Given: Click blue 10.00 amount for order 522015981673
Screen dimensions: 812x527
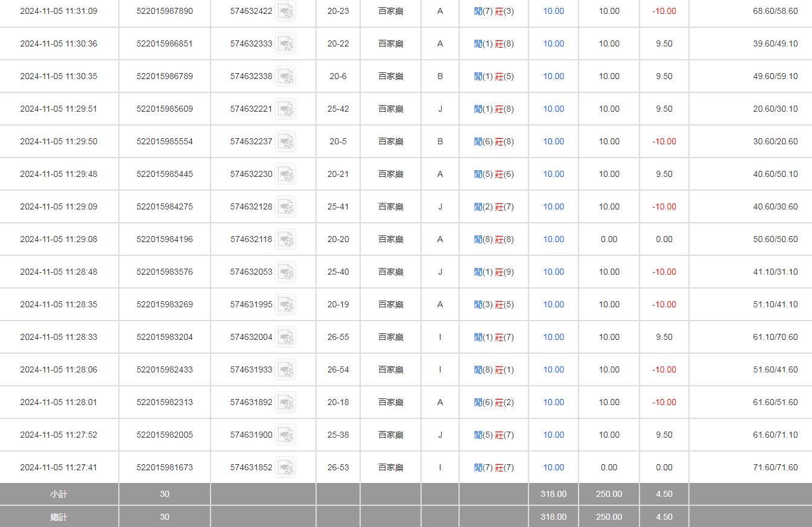Looking at the screenshot, I should pyautogui.click(x=553, y=468).
